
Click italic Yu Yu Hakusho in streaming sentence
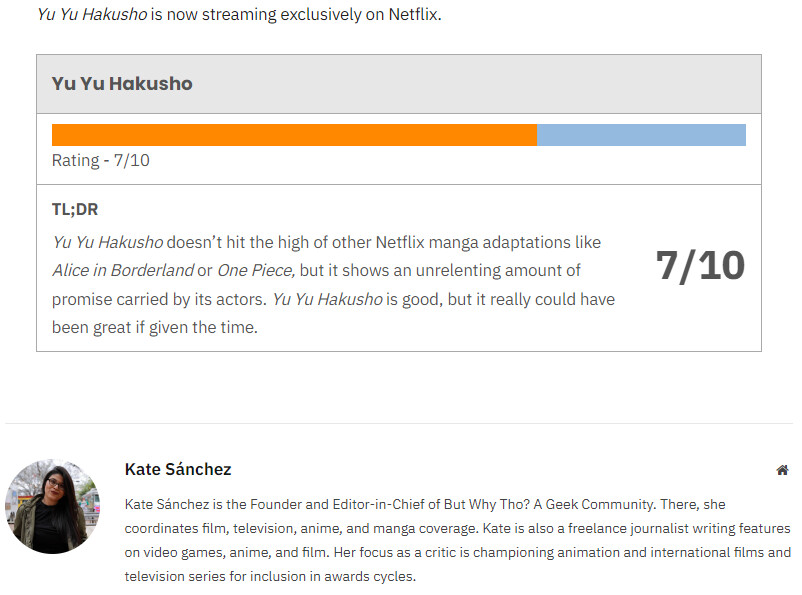point(92,15)
